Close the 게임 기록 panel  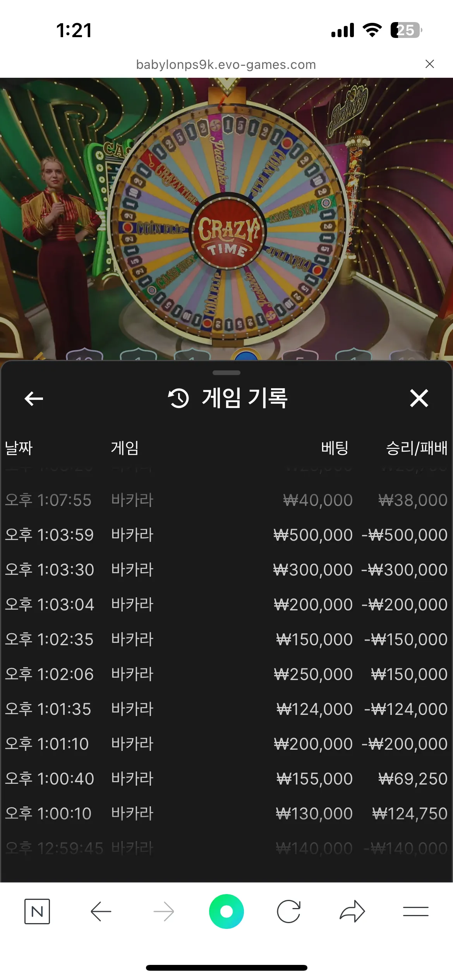(419, 398)
